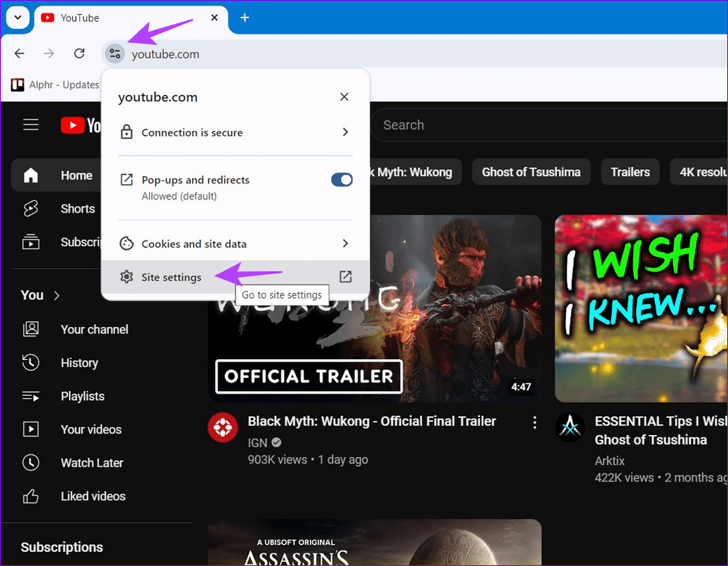Expand the You section
Image resolution: width=728 pixels, height=566 pixels.
point(40,296)
